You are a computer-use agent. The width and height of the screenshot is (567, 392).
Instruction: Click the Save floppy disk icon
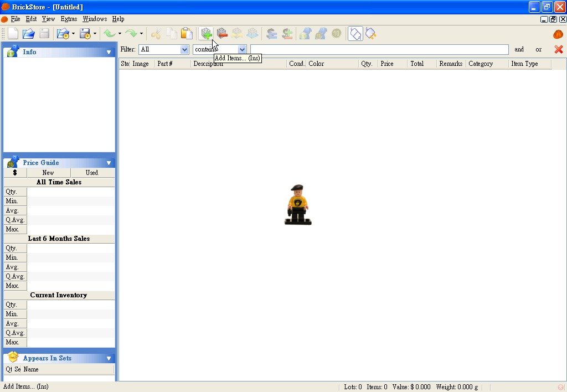point(44,34)
